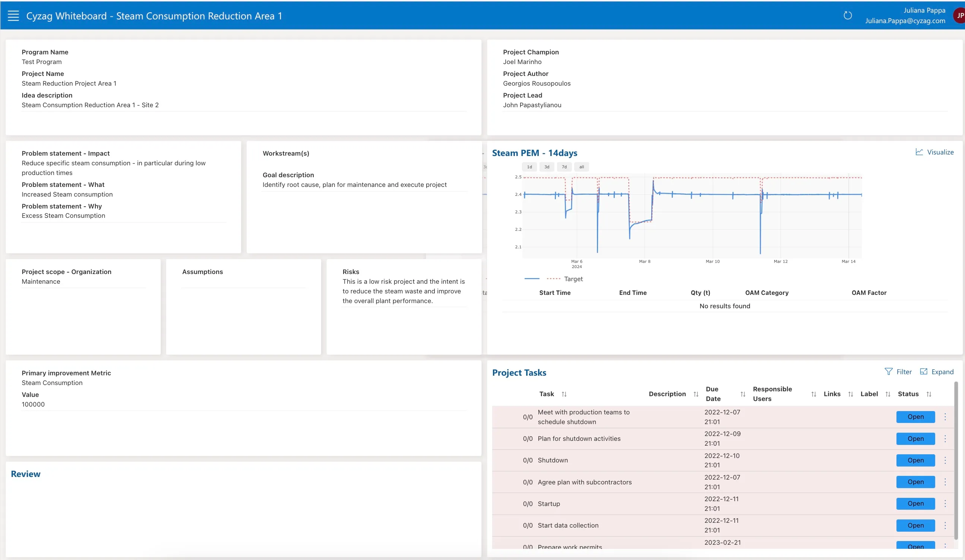965x560 pixels.
Task: Click the Project Tasks vertical scrollbar
Action: tap(956, 461)
